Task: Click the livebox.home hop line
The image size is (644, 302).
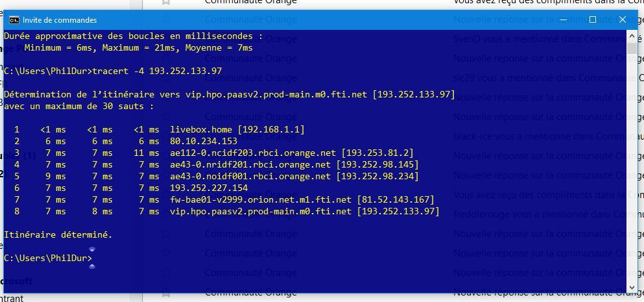Action: point(237,130)
